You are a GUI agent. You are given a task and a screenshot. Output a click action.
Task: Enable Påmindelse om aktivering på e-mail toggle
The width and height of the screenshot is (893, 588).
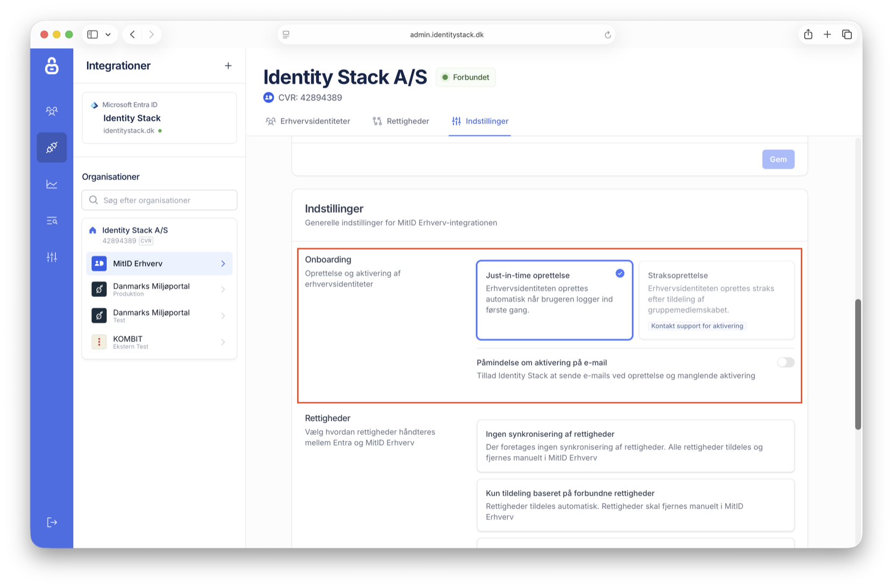[785, 363]
